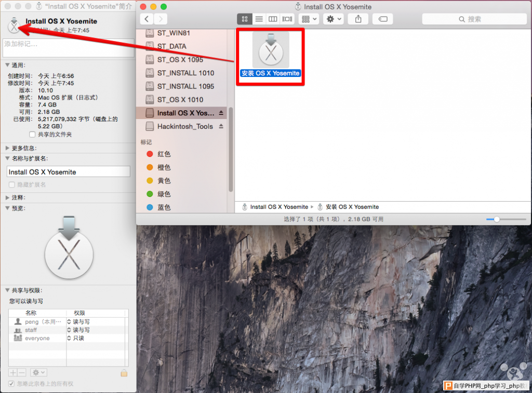Screen dimensions: 532x393
Task: Select ST_OS X 1010 drive in sidebar
Action: click(x=181, y=99)
